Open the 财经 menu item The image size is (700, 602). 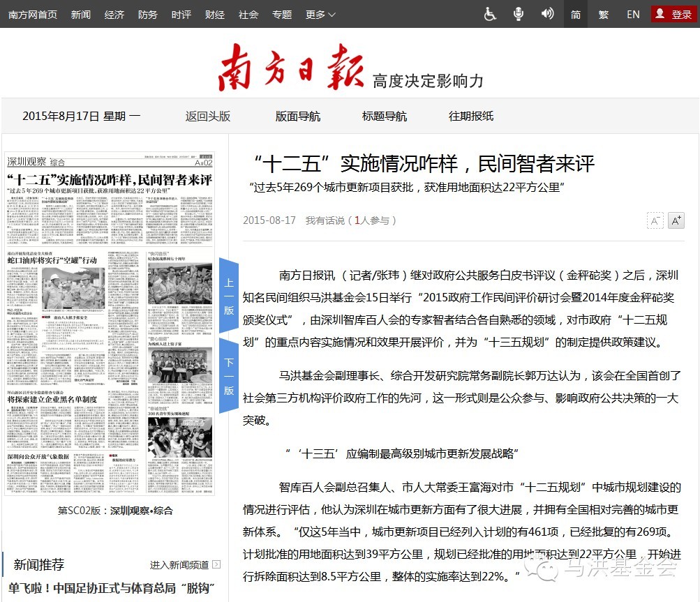215,15
